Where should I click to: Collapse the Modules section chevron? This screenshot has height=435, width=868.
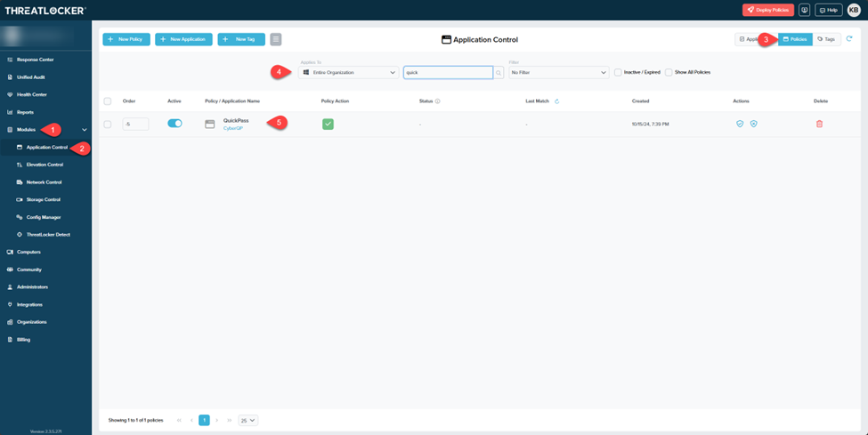(85, 130)
